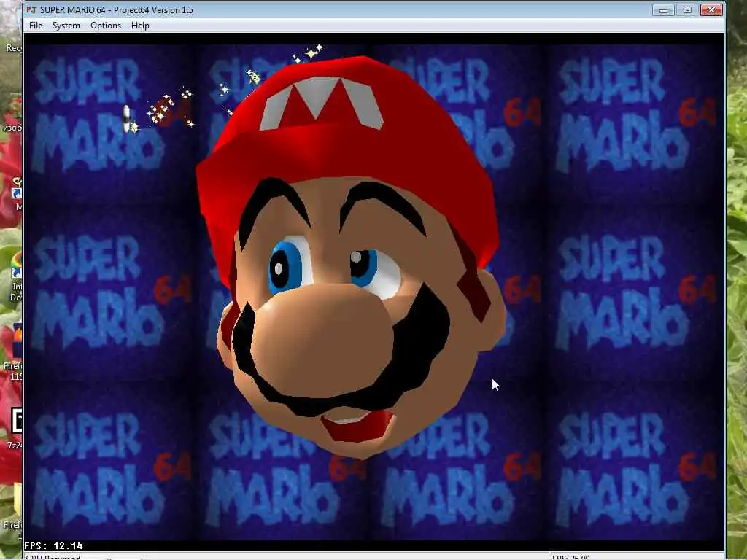Click the in-game FPS: 12.14 counter
The width and height of the screenshot is (747, 560).
click(x=53, y=545)
